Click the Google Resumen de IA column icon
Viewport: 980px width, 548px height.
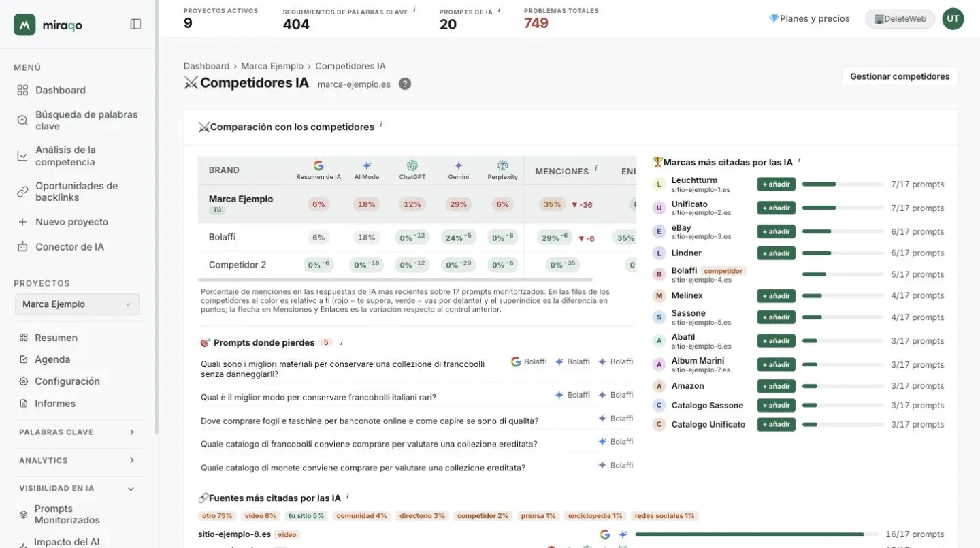pos(318,165)
